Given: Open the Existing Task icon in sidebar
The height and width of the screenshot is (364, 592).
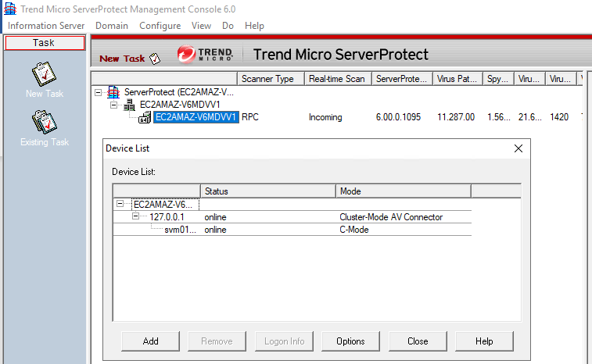Looking at the screenshot, I should pos(44,122).
